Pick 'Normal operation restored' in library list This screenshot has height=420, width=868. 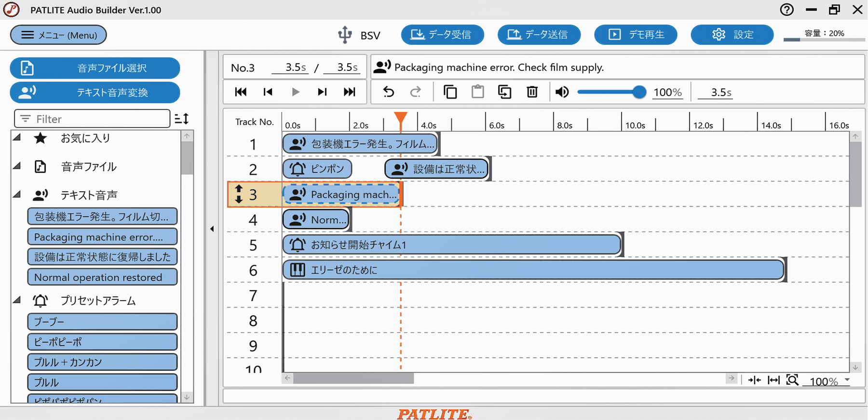point(102,277)
